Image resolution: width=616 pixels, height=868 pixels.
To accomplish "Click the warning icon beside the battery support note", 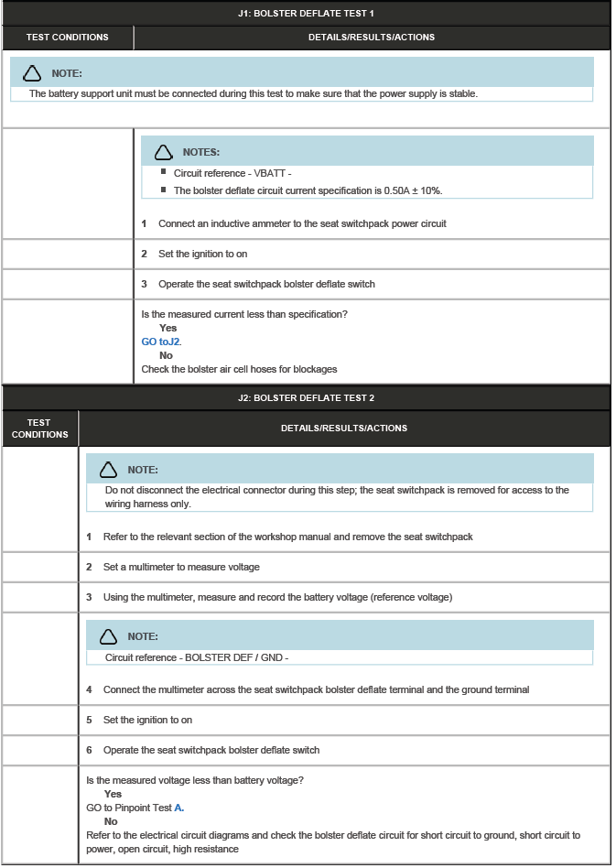I will [32, 73].
